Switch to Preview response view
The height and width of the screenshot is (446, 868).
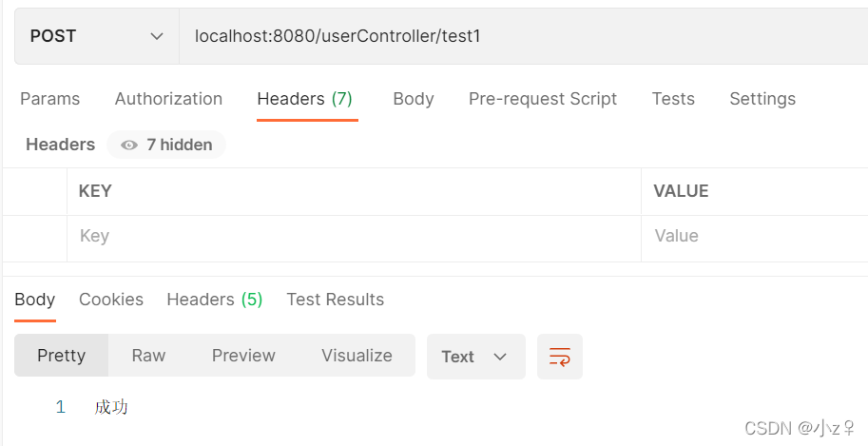(243, 355)
